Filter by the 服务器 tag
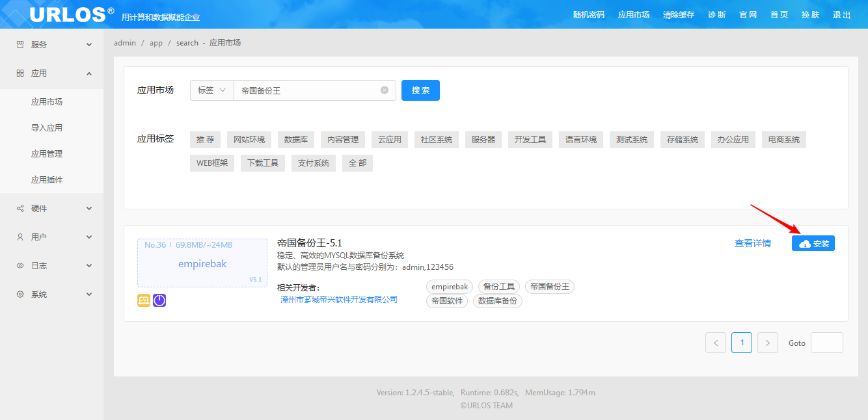This screenshot has height=420, width=868. tap(483, 140)
